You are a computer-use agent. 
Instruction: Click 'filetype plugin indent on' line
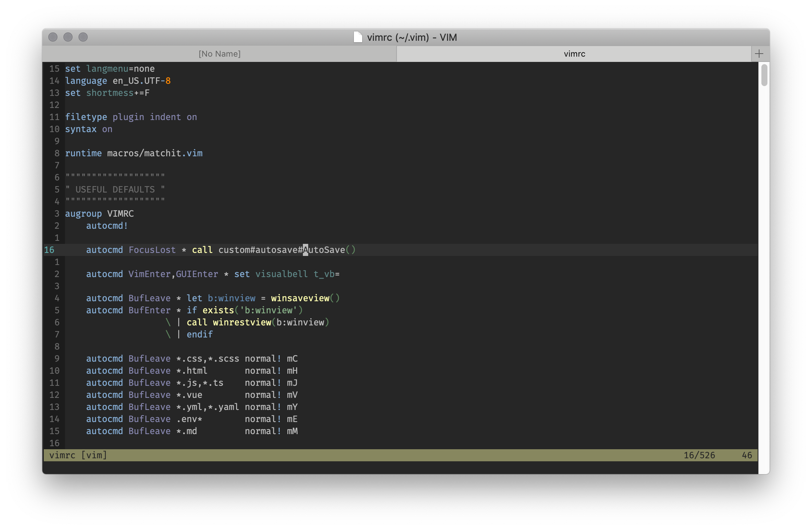click(x=131, y=117)
